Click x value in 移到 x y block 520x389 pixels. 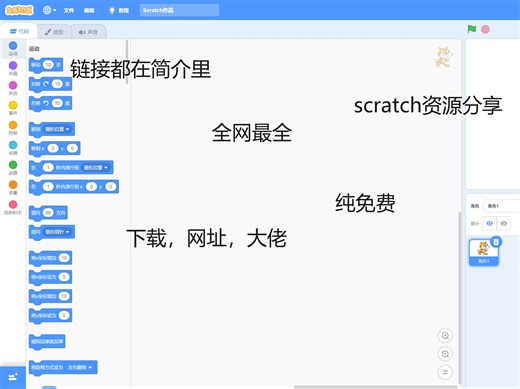pos(53,148)
